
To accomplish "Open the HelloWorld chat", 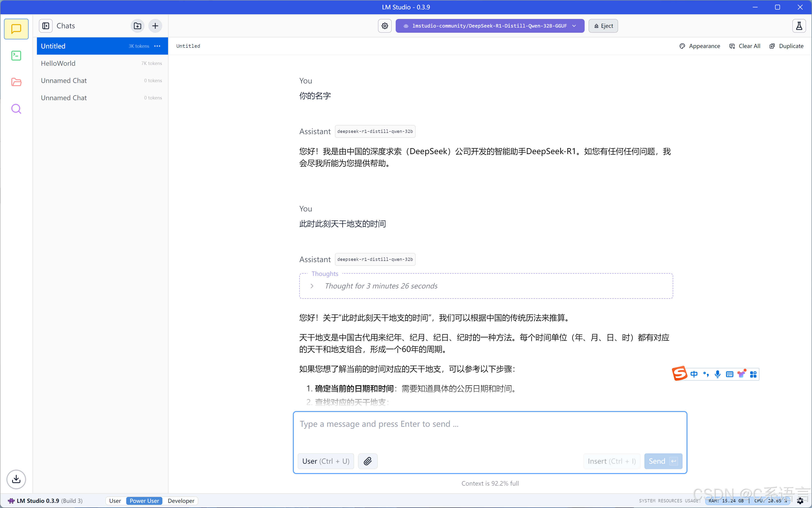I will point(102,63).
